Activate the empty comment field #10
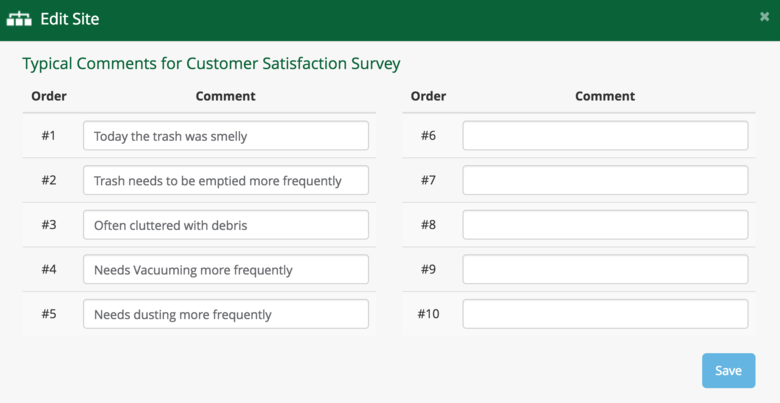 (605, 314)
